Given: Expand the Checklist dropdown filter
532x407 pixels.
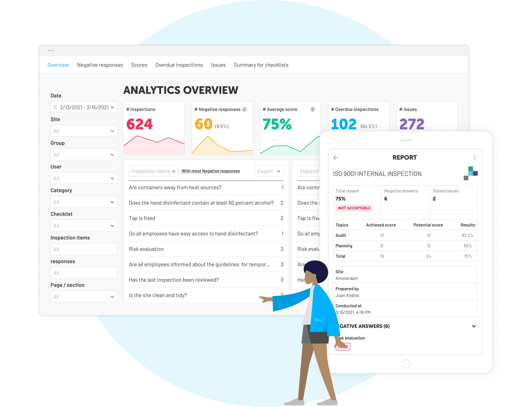Looking at the screenshot, I should tap(82, 224).
